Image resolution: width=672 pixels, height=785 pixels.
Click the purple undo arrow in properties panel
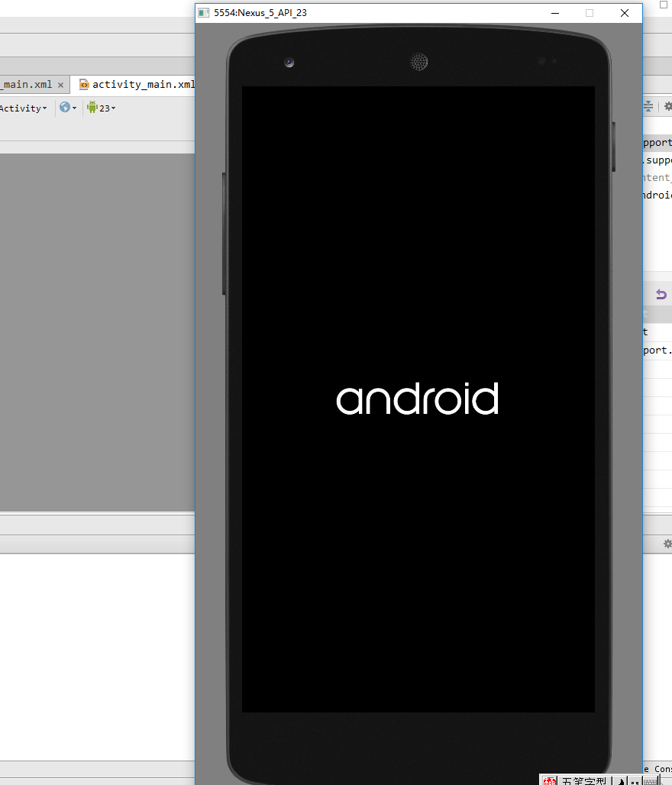click(x=661, y=295)
